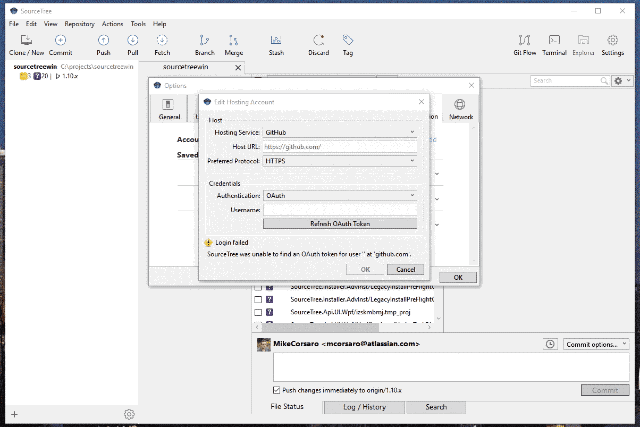Click the plus icon at sidebar bottom

pos(14,414)
